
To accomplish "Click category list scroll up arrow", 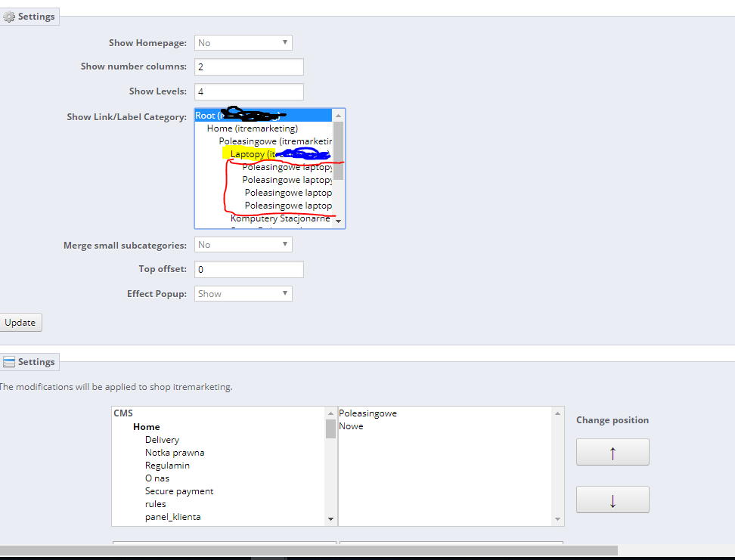I will [339, 116].
